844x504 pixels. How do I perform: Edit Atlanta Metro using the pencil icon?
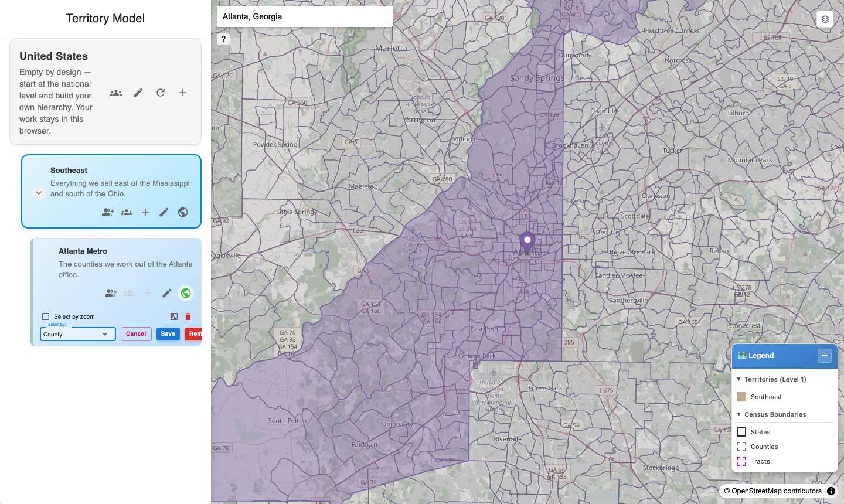pos(167,293)
